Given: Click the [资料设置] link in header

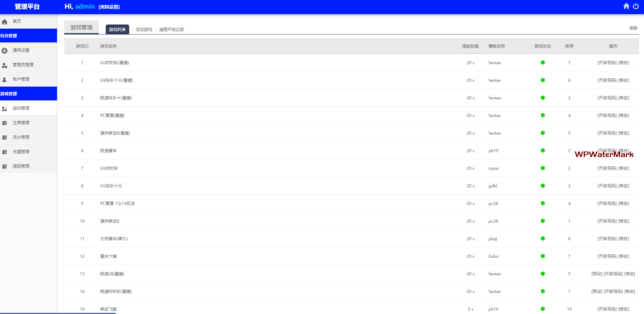Looking at the screenshot, I should click(109, 7).
